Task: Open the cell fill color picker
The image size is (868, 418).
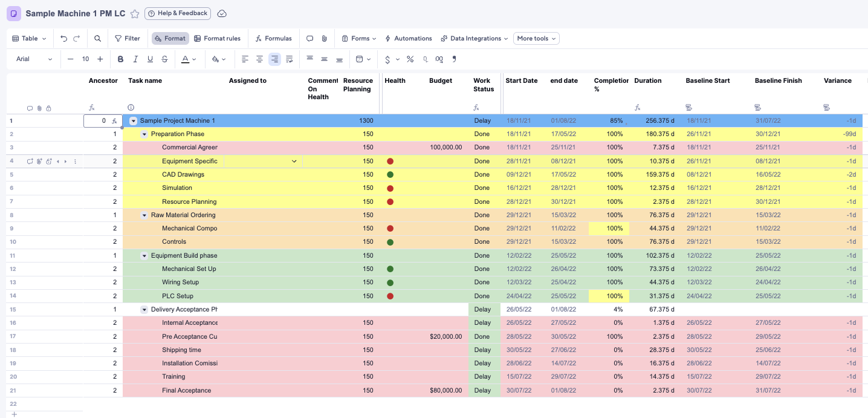Action: click(x=218, y=59)
